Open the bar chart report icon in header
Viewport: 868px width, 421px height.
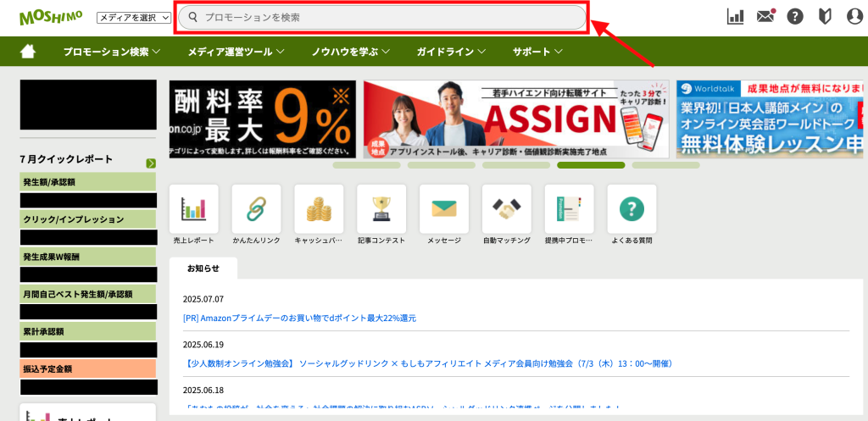coord(735,16)
